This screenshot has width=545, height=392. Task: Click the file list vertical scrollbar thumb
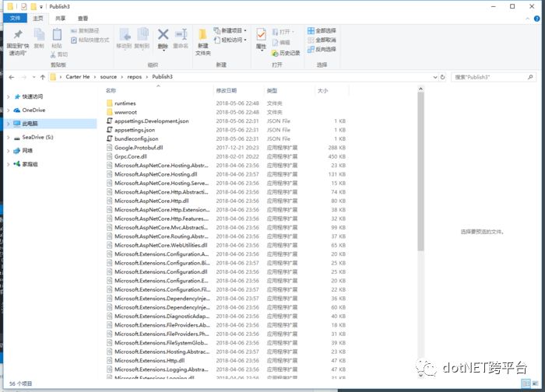coord(420,172)
